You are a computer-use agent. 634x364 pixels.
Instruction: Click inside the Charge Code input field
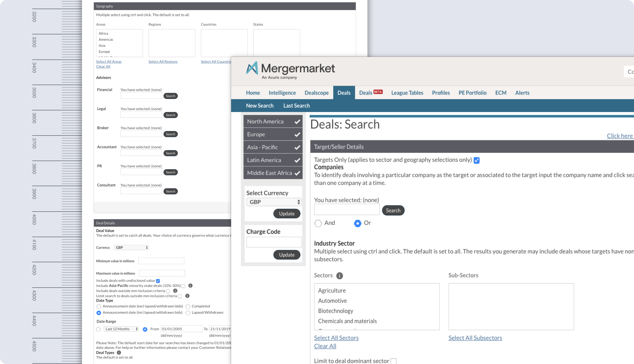[274, 242]
